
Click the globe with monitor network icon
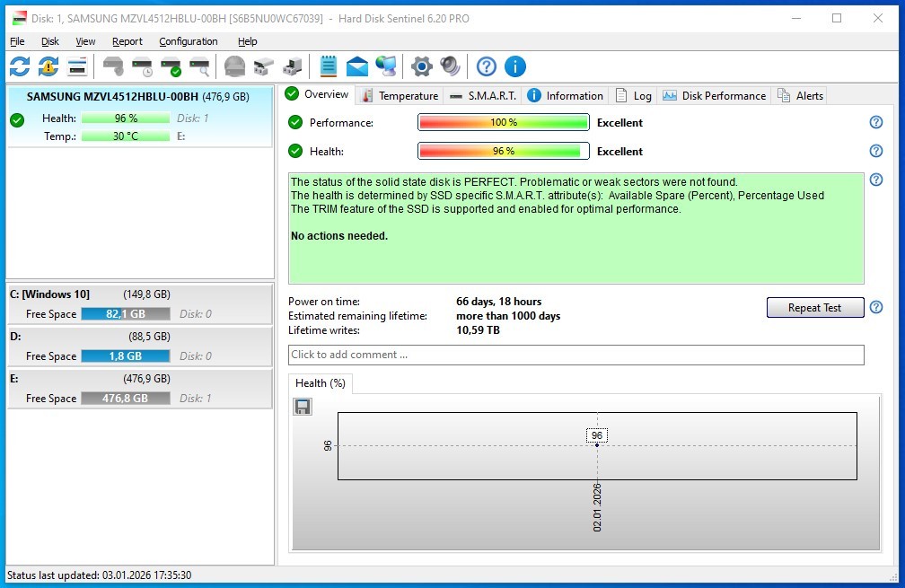386,66
